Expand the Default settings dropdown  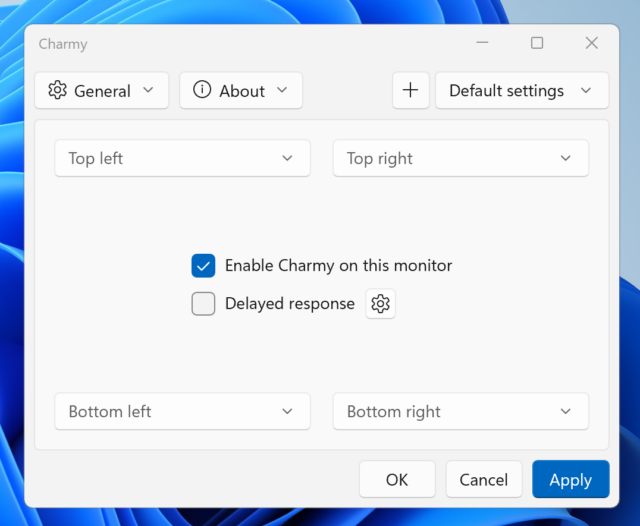point(522,91)
